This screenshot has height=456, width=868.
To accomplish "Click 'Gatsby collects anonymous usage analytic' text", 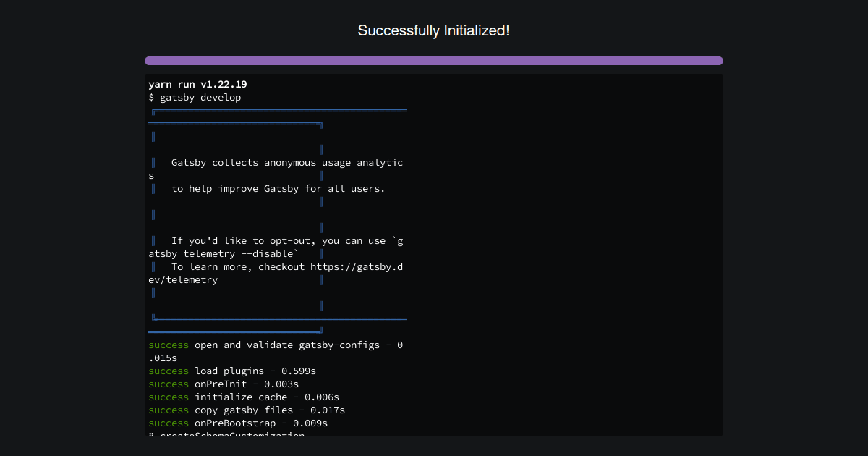I will 287,162.
